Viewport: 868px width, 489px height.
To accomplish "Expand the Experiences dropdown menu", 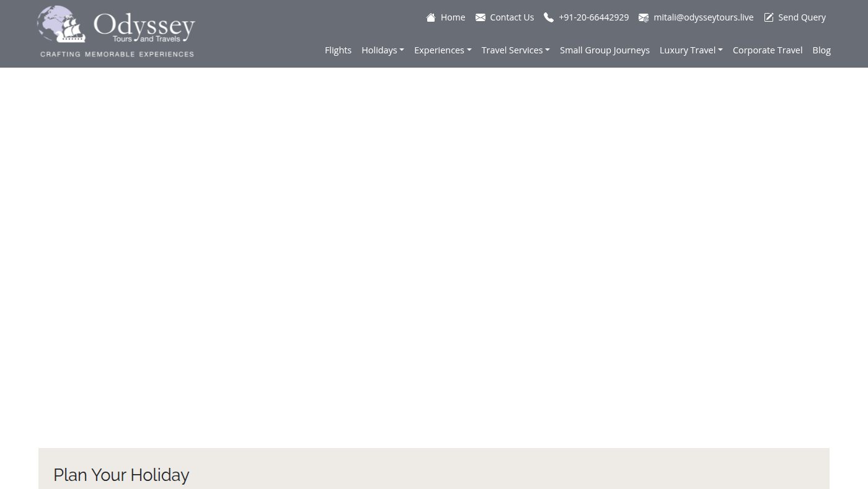I will tap(443, 50).
